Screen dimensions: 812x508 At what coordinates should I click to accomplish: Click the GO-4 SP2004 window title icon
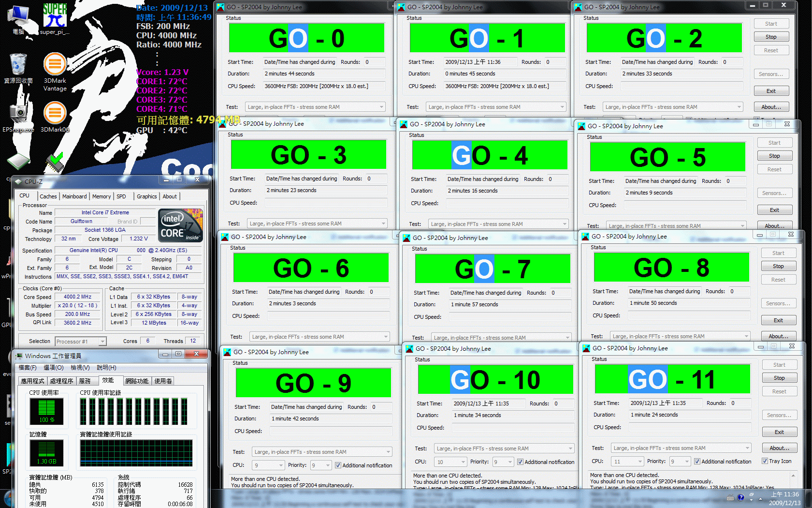[x=404, y=124]
